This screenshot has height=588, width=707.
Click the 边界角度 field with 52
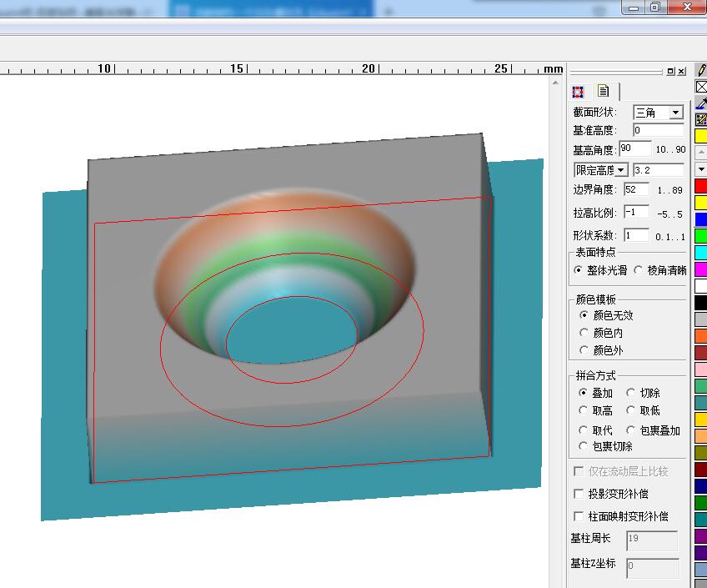637,189
